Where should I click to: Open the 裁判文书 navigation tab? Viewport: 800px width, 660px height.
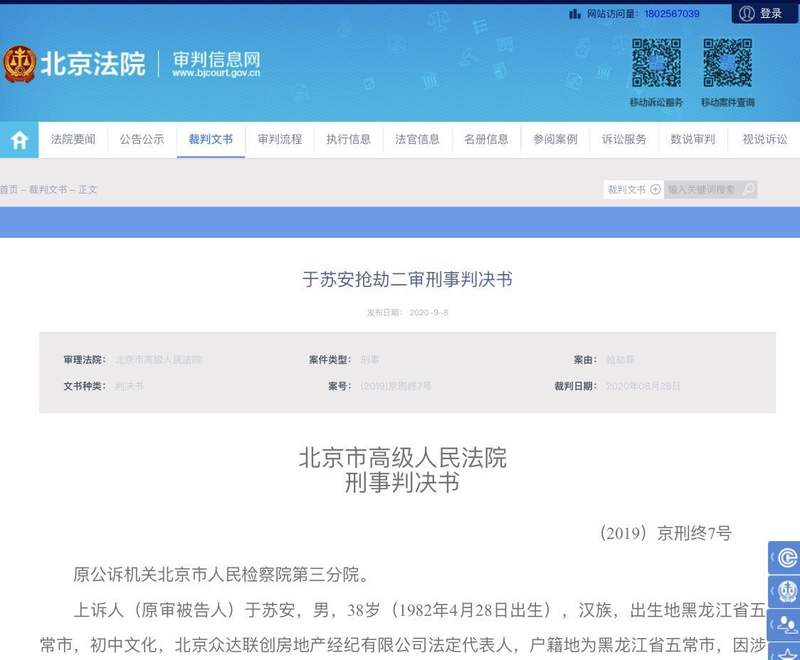point(211,139)
